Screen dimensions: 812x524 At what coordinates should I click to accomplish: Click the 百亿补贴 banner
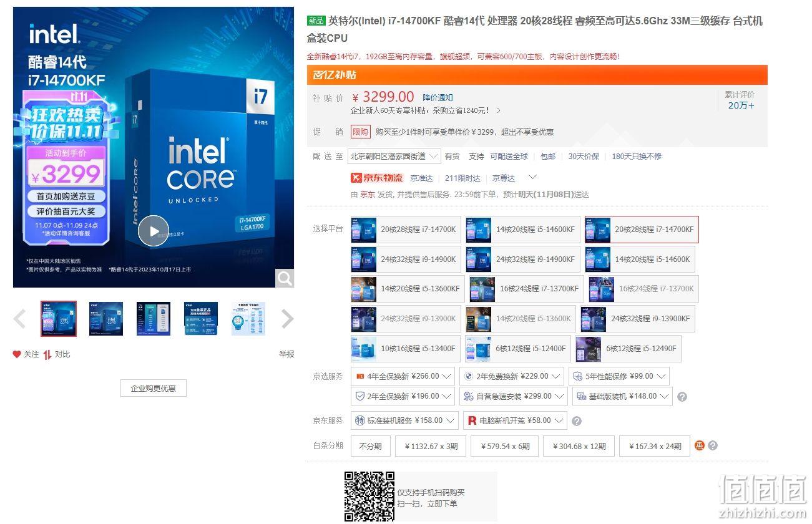click(537, 75)
